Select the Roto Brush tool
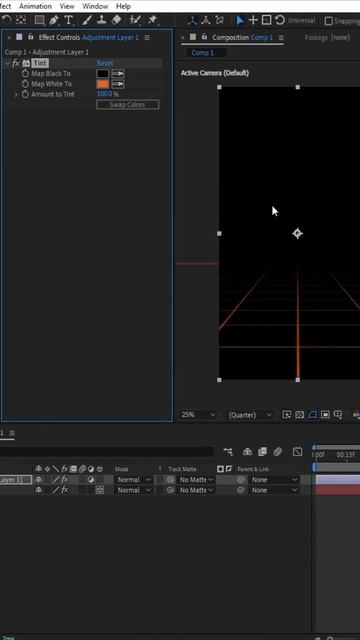Screen dimensions: 360x640 coord(134,20)
